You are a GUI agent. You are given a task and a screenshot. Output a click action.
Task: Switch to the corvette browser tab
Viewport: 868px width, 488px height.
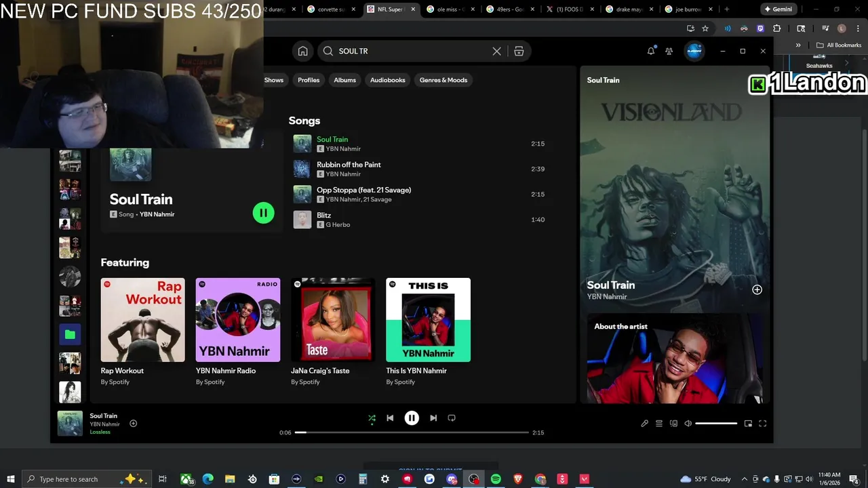(x=332, y=9)
